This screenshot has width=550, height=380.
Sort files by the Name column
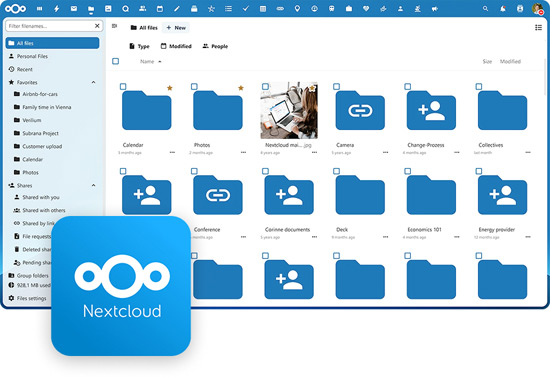tap(150, 61)
